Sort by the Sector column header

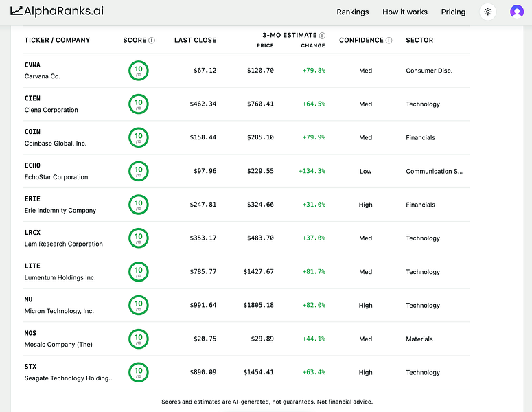click(419, 40)
